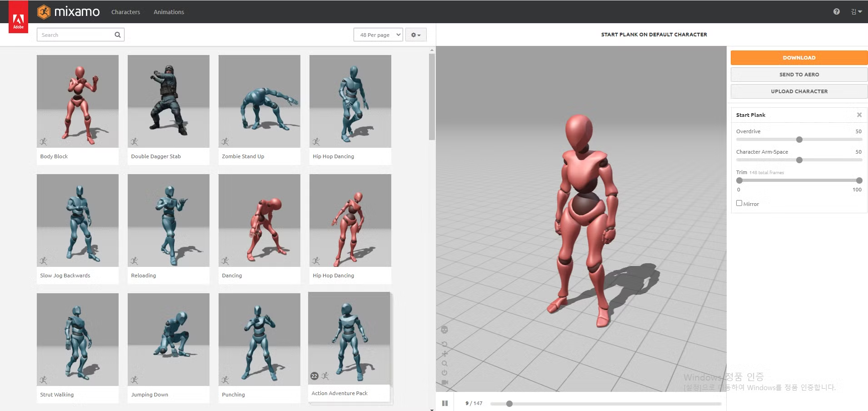The width and height of the screenshot is (868, 411).
Task: Click the Adobe logo
Action: tap(18, 17)
